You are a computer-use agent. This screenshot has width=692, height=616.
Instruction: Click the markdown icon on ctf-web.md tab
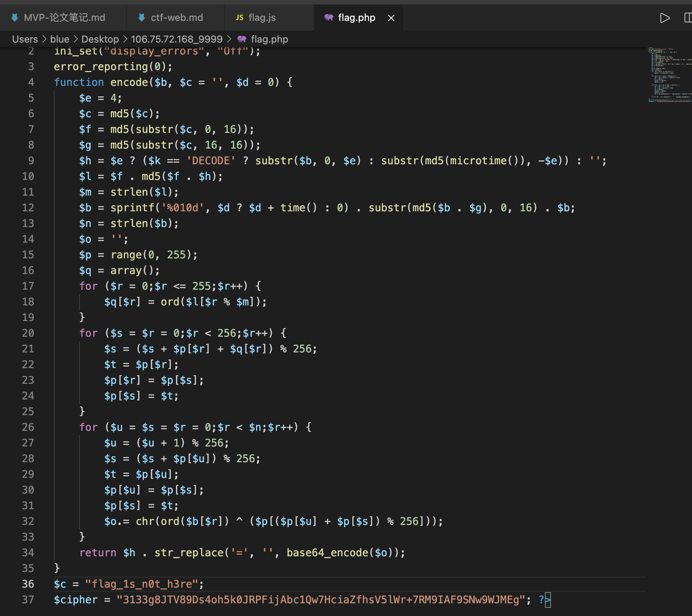tap(141, 18)
